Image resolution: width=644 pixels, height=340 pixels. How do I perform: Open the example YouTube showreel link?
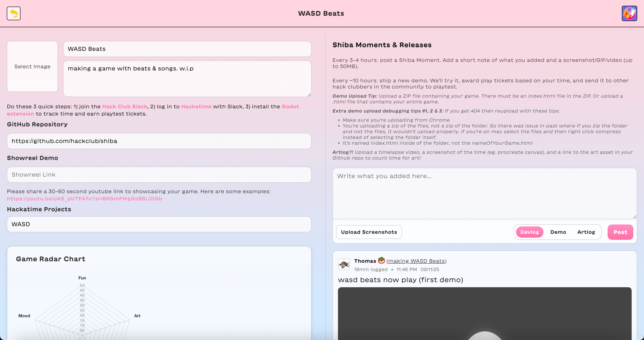click(x=85, y=199)
